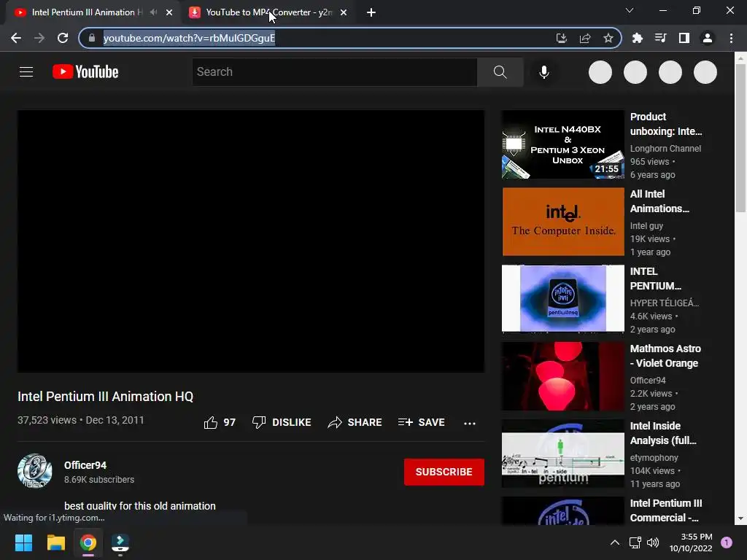Open Windows Start menu
The image size is (747, 560).
coord(23,542)
